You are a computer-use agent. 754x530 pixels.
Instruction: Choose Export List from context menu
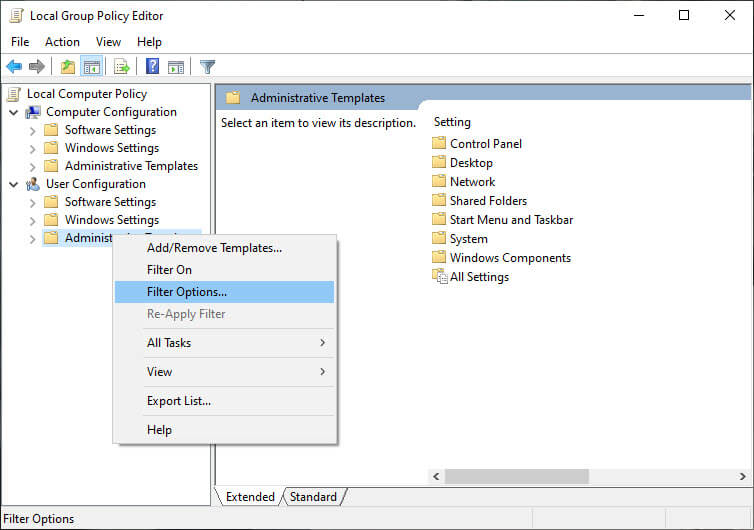[x=225, y=401]
